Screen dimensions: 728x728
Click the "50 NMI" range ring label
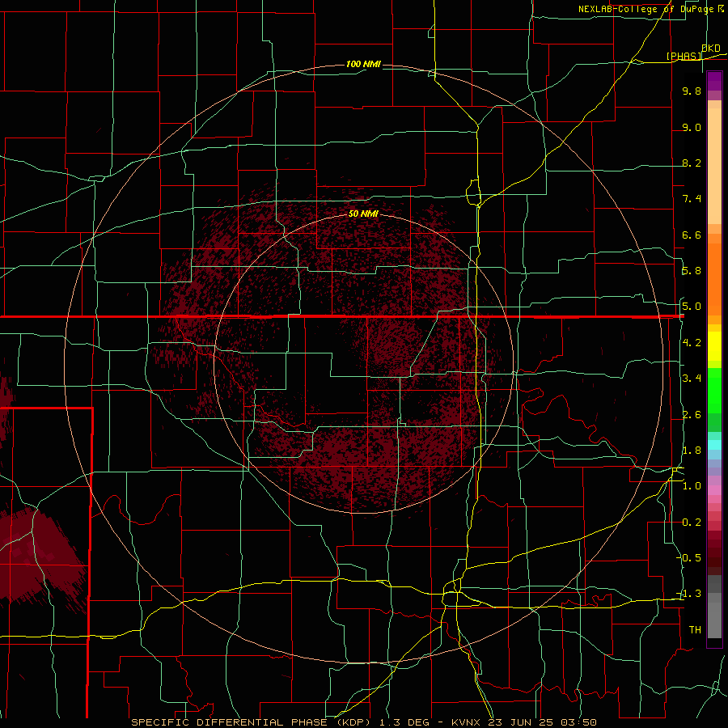tap(363, 214)
